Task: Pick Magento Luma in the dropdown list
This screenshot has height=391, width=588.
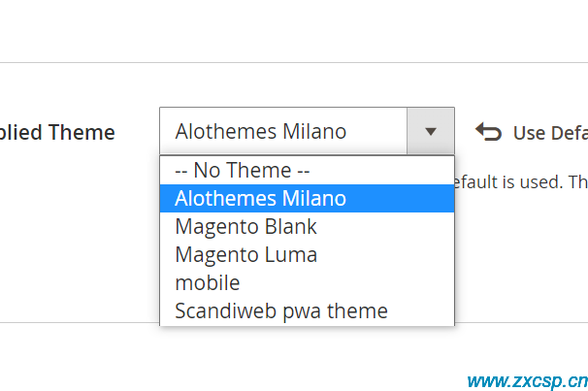Action: (x=308, y=254)
